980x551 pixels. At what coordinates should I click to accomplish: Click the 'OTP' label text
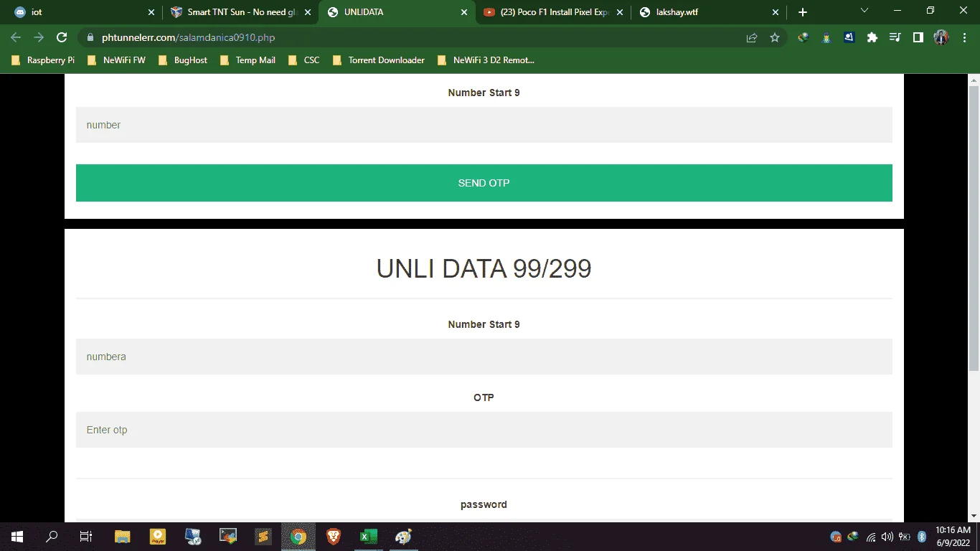[484, 397]
